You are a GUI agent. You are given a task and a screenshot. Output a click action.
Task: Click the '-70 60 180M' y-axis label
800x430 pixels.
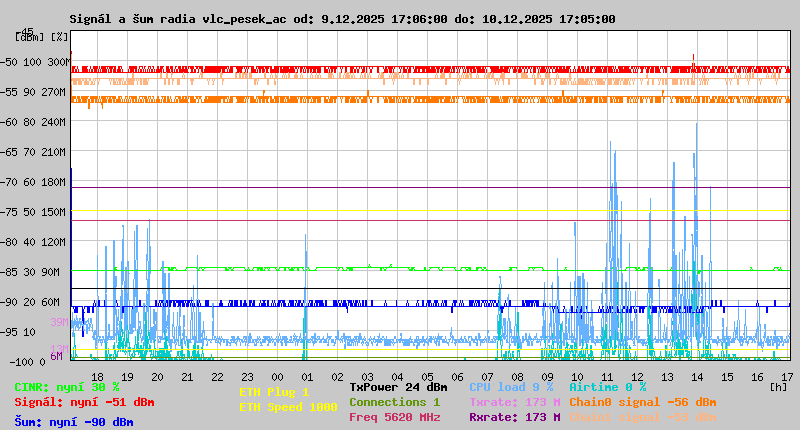point(33,182)
